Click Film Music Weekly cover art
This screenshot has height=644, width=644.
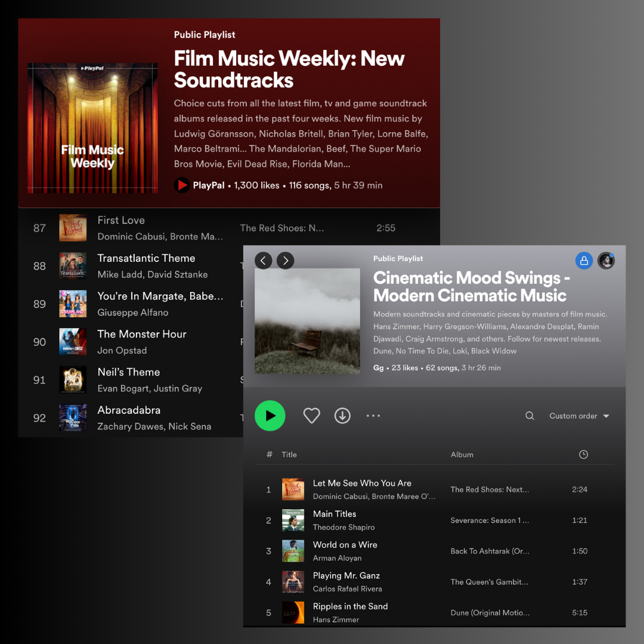pos(92,128)
